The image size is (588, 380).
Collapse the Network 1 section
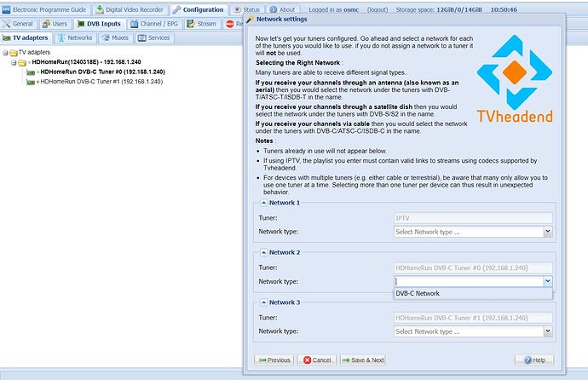[x=263, y=203]
